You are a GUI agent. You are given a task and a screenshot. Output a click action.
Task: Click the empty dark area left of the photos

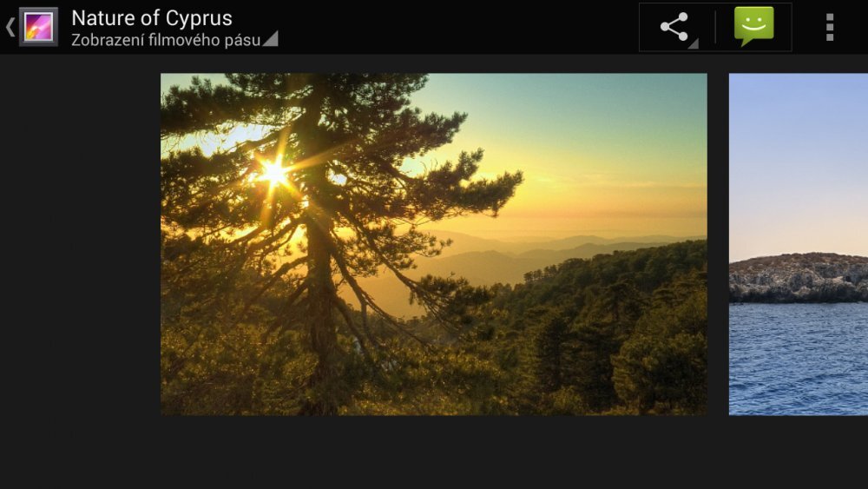tap(80, 244)
